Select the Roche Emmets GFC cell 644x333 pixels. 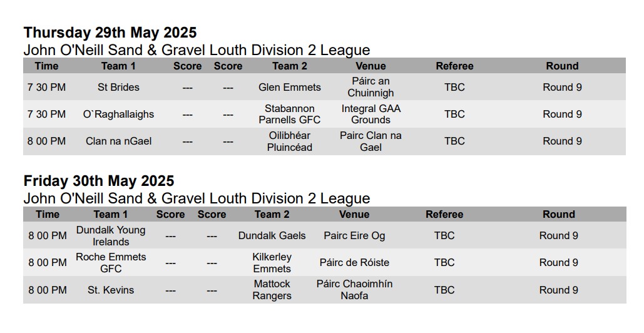[111, 262]
